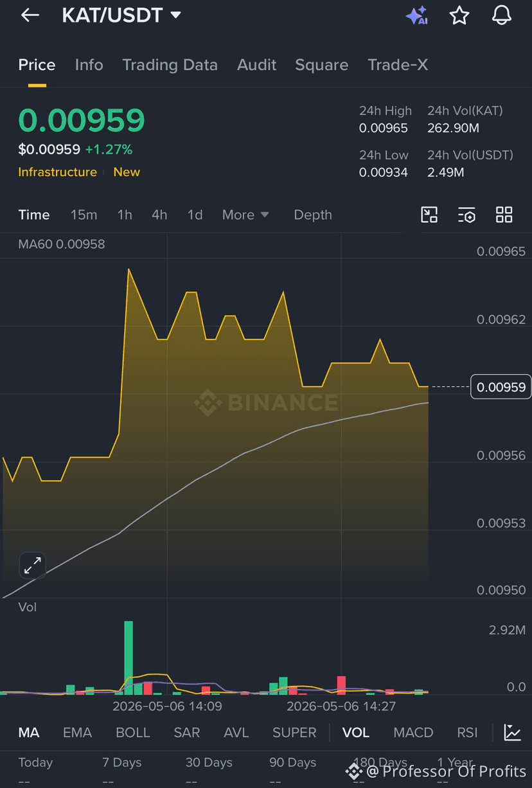Tap the +1.27% price change
The width and height of the screenshot is (532, 788).
click(x=109, y=150)
